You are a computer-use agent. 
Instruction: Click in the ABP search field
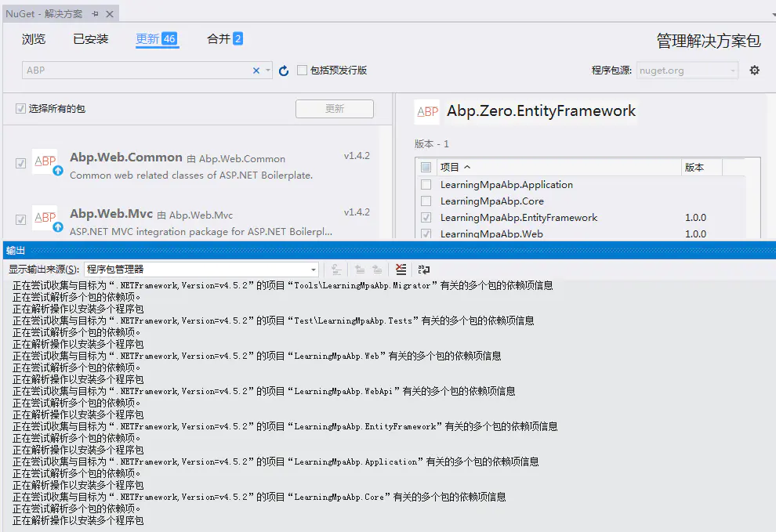(138, 71)
